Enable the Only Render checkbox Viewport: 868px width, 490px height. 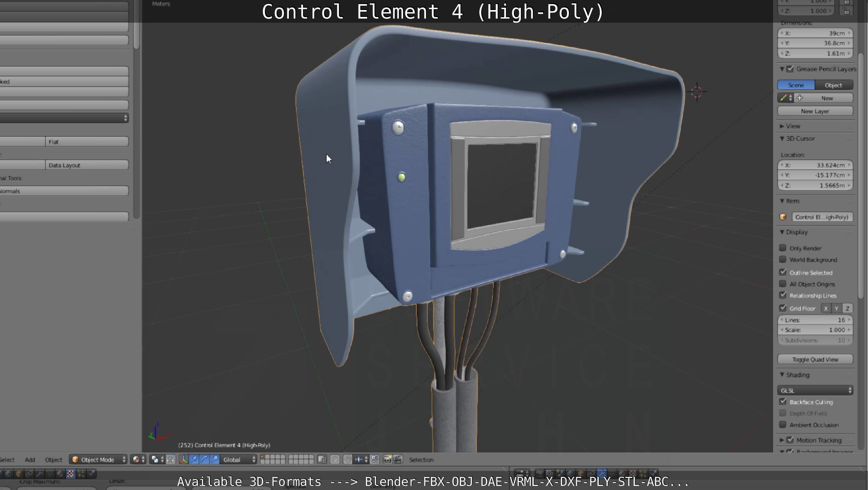(x=783, y=248)
